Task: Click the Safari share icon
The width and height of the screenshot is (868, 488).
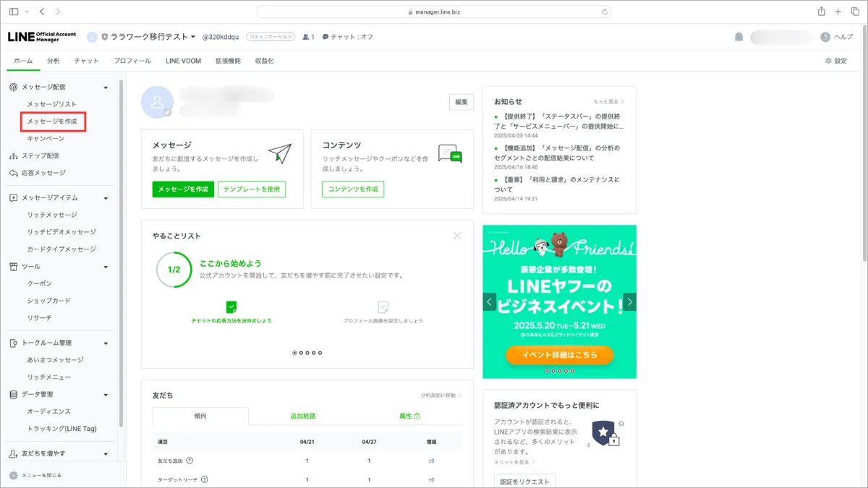Action: click(822, 12)
